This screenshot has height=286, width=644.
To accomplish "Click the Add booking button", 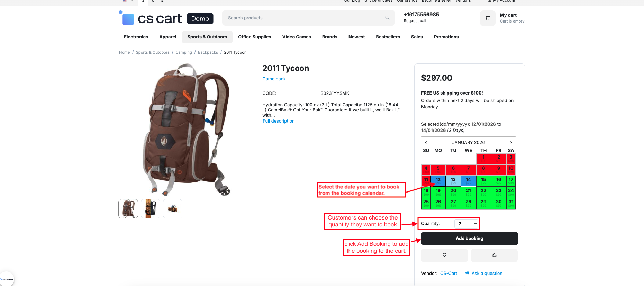I will tap(469, 239).
